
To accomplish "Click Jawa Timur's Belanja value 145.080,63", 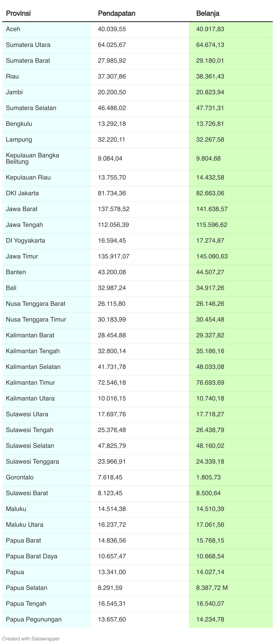I will pos(212,256).
